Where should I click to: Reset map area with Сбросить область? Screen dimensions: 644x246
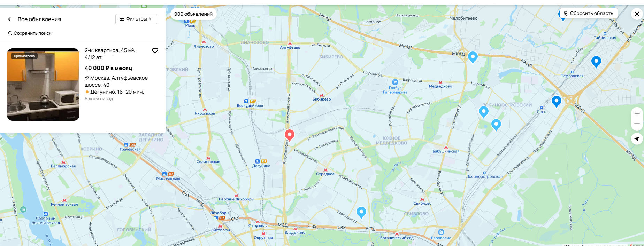pos(589,14)
